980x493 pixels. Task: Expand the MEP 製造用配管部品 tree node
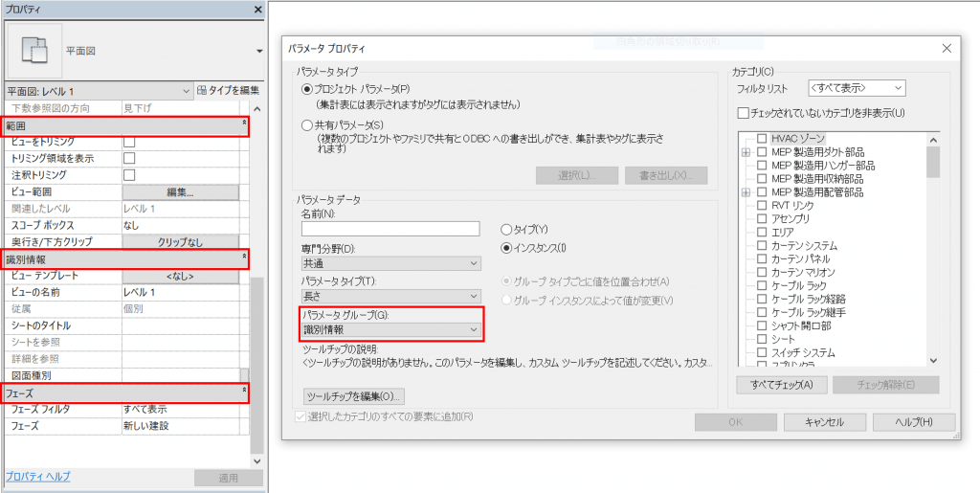pyautogui.click(x=745, y=192)
